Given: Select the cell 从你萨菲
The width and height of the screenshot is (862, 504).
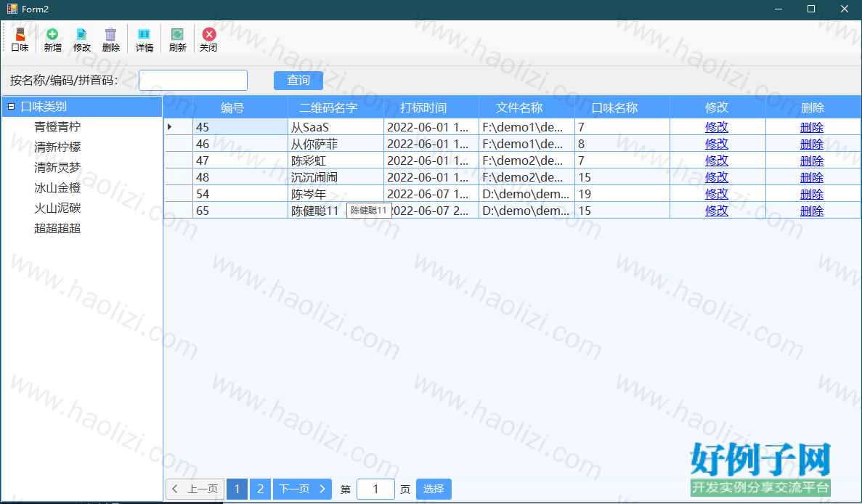Looking at the screenshot, I should [x=336, y=144].
